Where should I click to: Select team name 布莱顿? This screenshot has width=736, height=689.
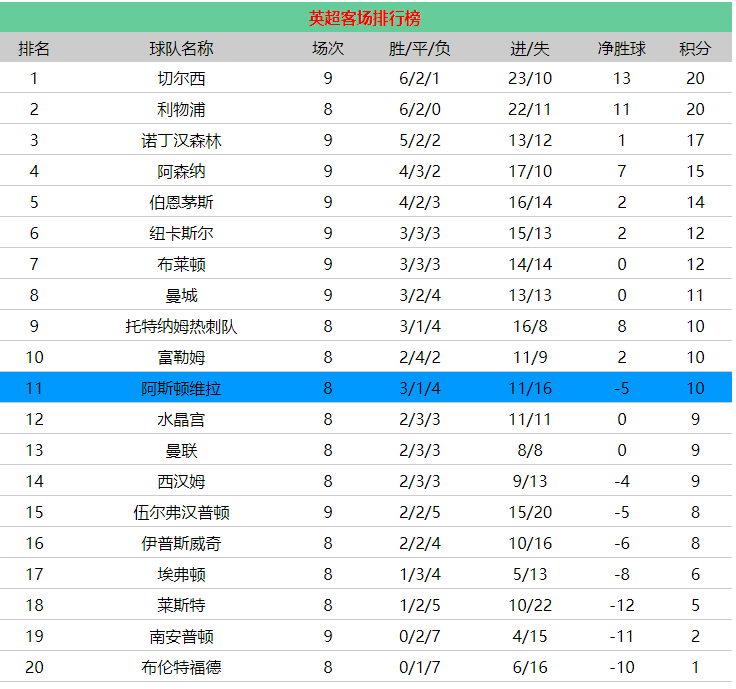[x=181, y=264]
